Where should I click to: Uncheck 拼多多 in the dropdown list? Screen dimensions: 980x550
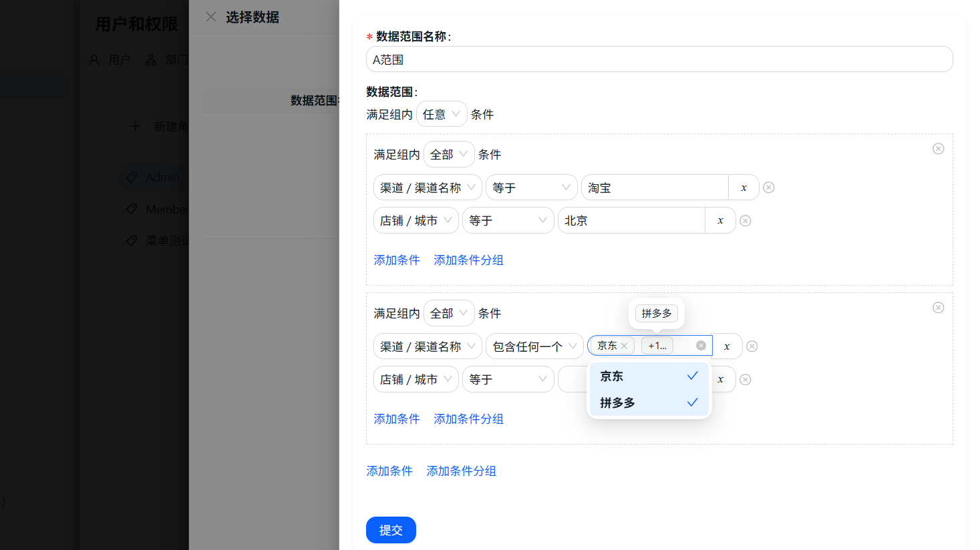(649, 402)
